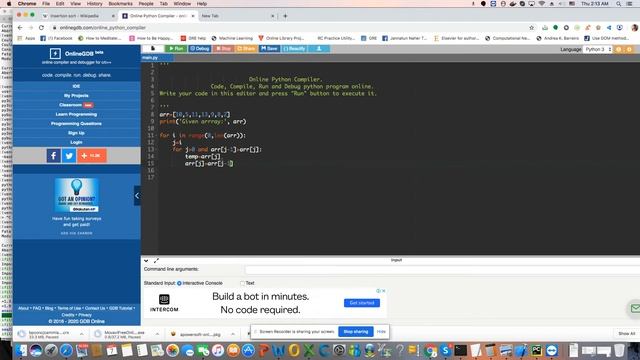Screen dimensions: 640x360
Task: Open GRE help bookmark
Action: pos(193,38)
